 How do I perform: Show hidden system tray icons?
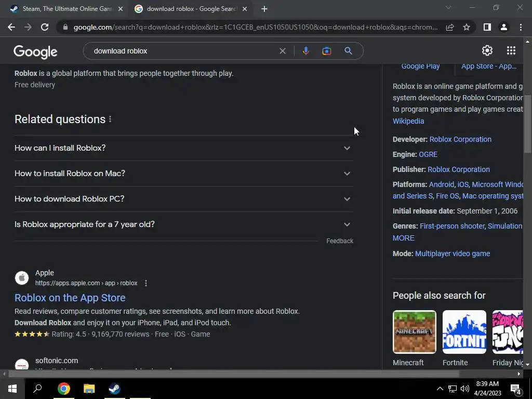[x=440, y=389]
